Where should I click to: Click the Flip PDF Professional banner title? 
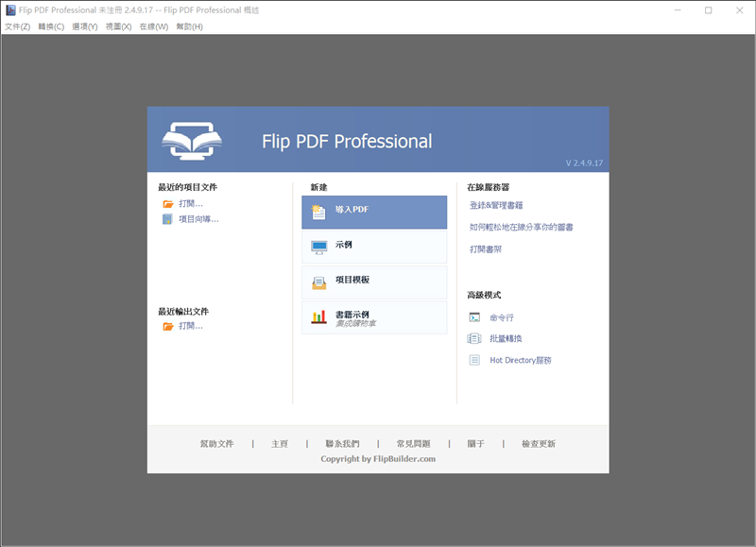[347, 141]
